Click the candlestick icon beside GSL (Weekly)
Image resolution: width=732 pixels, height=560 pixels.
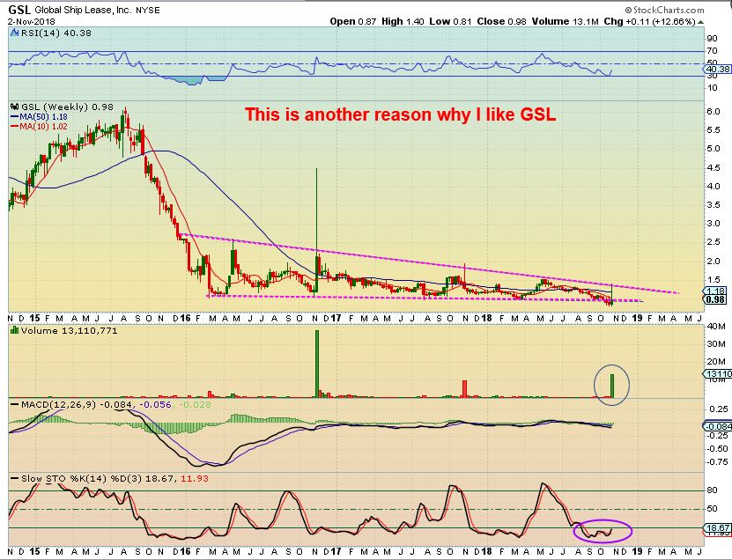(x=14, y=107)
